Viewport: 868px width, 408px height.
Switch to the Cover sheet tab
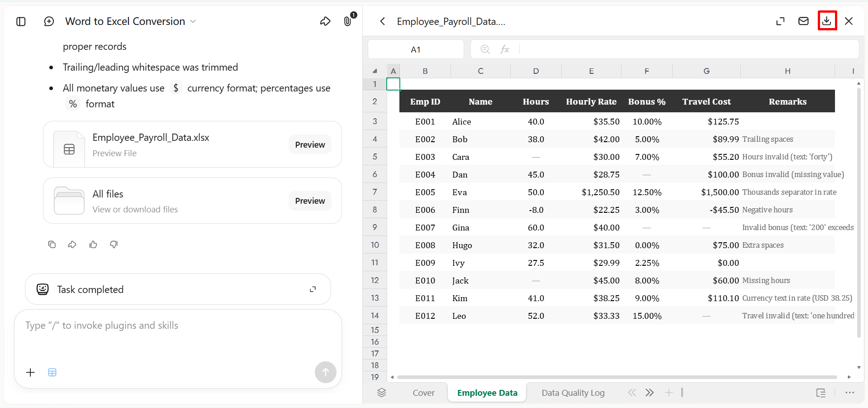[x=423, y=393]
